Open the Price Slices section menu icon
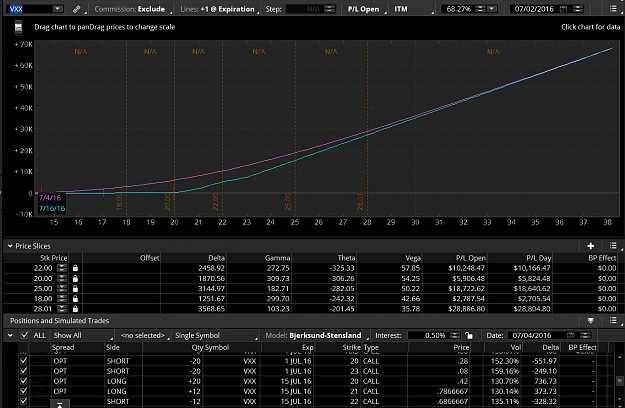The width and height of the screenshot is (625, 408). point(613,246)
